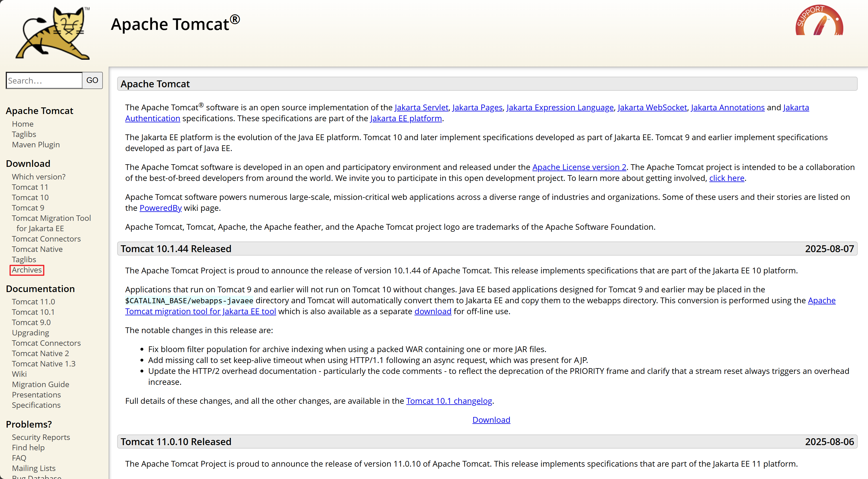Image resolution: width=868 pixels, height=479 pixels.
Task: Follow the Jakarta Pages link
Action: (x=477, y=107)
